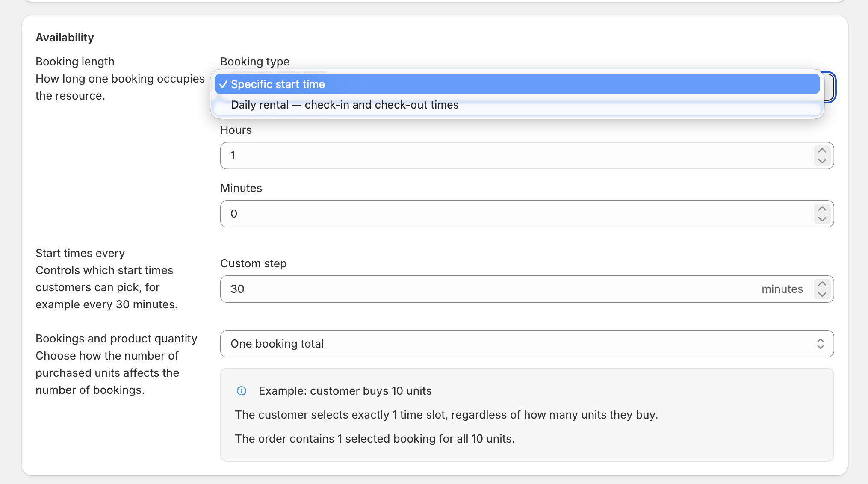The width and height of the screenshot is (868, 484).
Task: Select the Specific start time option
Action: tap(517, 84)
